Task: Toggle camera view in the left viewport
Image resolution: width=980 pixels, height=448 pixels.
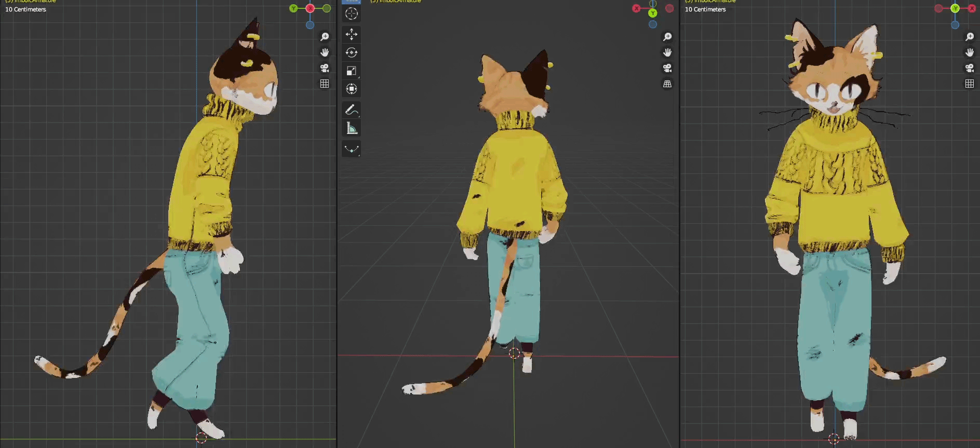Action: tap(325, 68)
